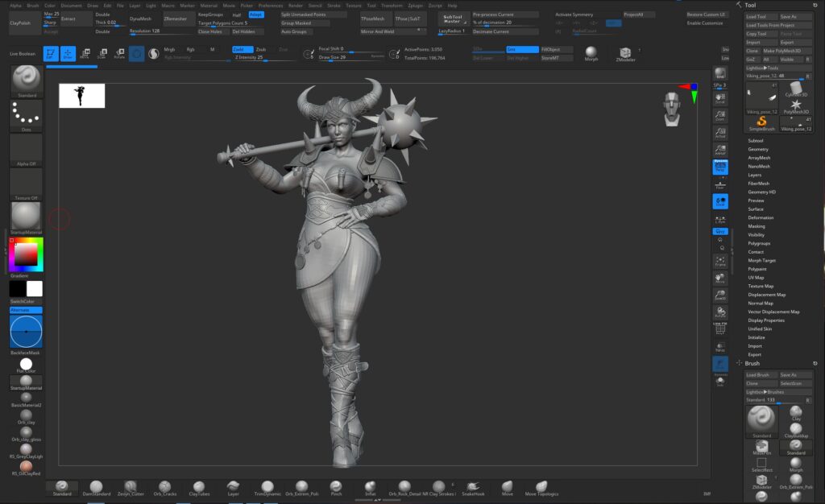Pick SnakeHook brush in bottom shelf
Viewport: 825px width, 504px height.
pos(473,488)
